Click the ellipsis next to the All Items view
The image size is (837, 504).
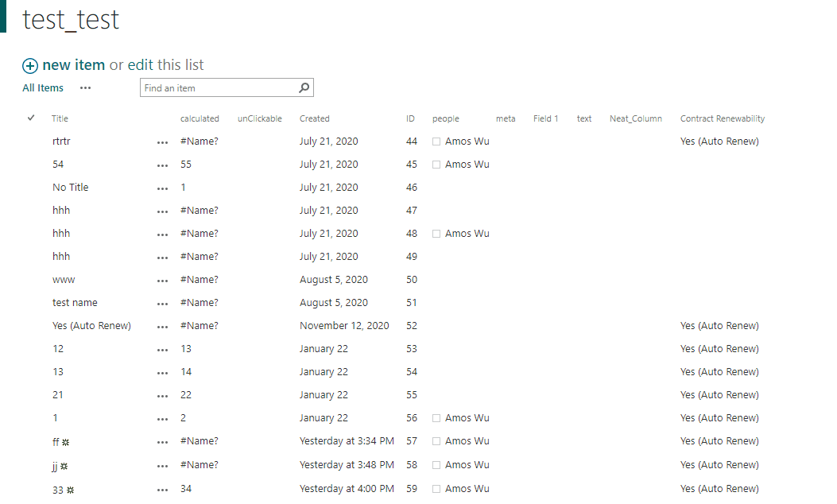(85, 88)
